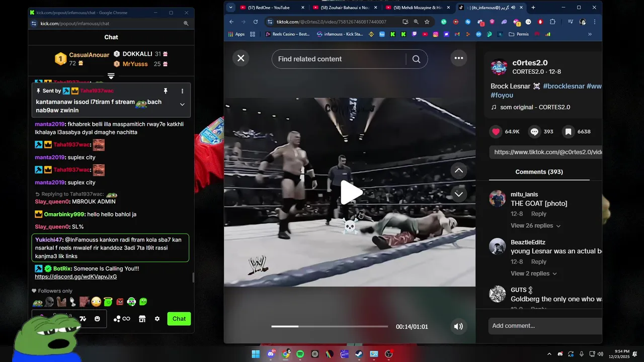Like the video with the heart icon

coord(496,132)
